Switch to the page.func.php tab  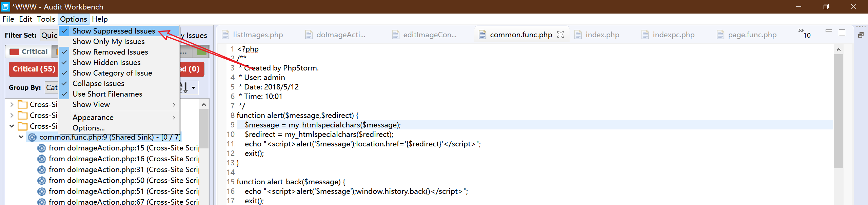[x=752, y=35]
